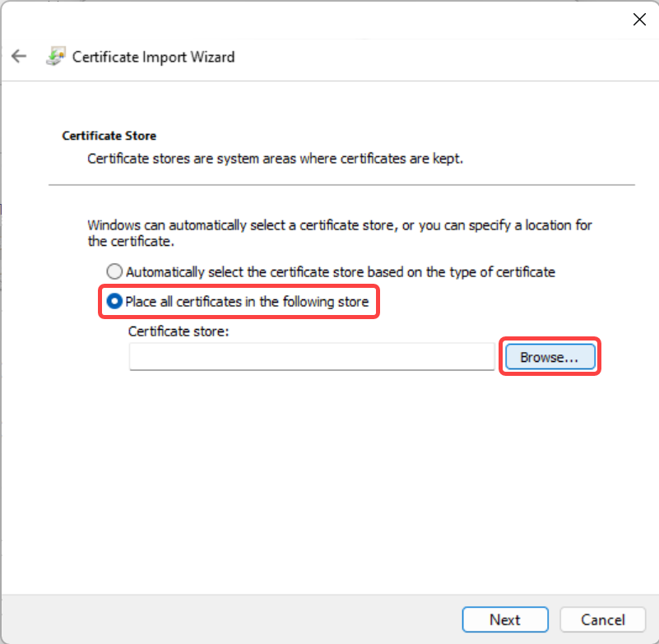Click the Certificate Import Wizard title text
This screenshot has width=659, height=644.
tap(153, 57)
